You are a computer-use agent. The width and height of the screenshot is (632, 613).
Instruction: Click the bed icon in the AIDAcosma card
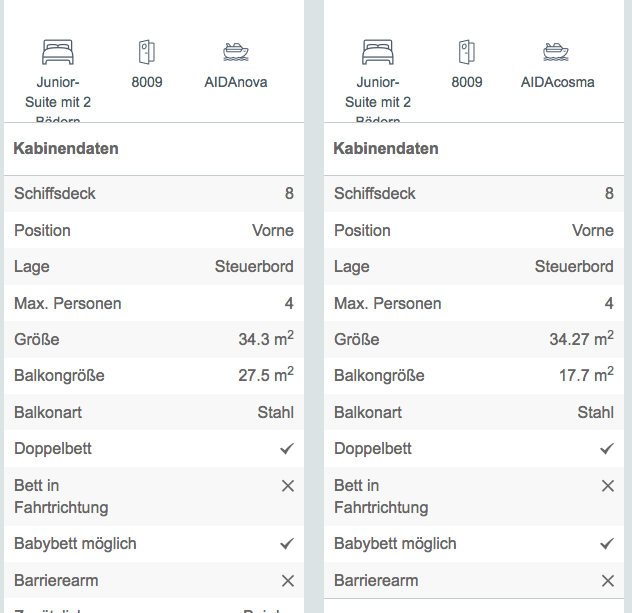pyautogui.click(x=378, y=51)
